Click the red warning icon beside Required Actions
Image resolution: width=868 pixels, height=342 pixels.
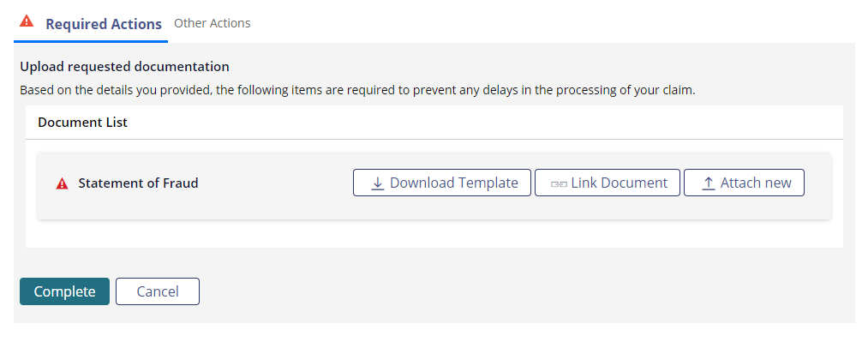pos(27,21)
